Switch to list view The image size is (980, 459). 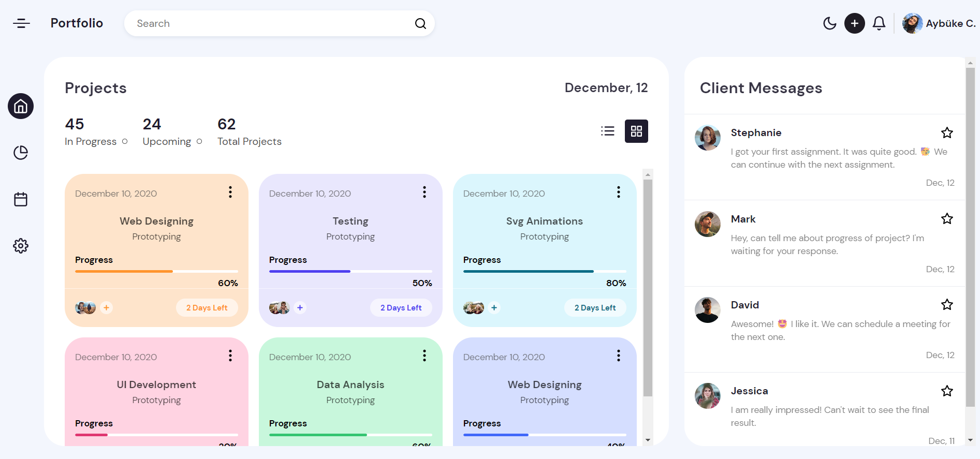tap(608, 131)
